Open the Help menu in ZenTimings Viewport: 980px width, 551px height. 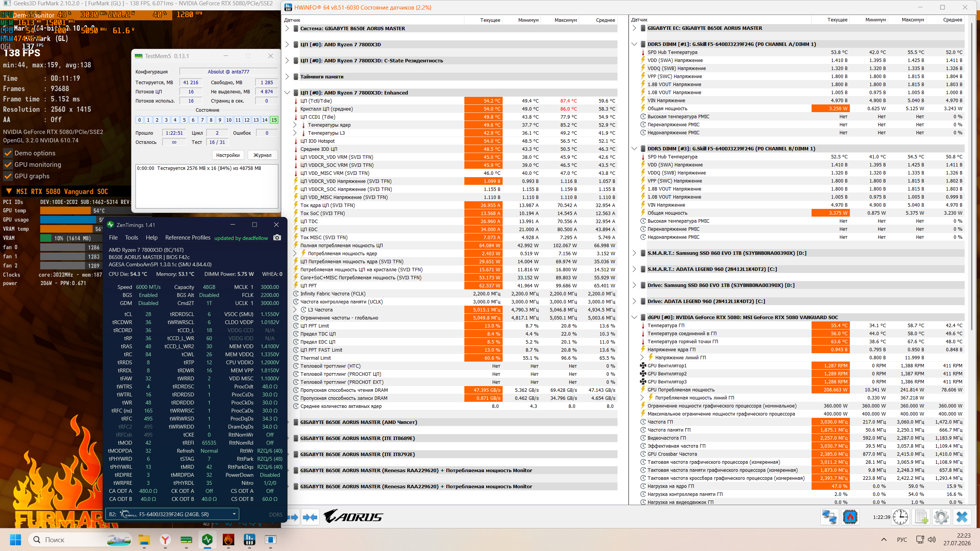click(x=152, y=238)
